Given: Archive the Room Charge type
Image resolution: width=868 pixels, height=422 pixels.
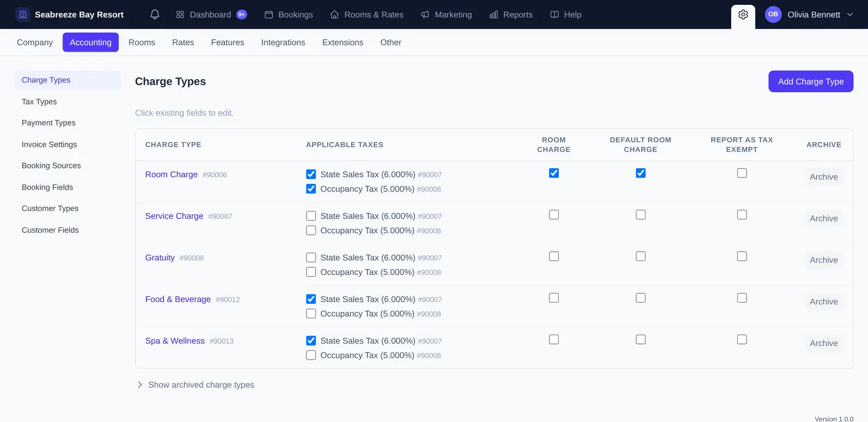Looking at the screenshot, I should click(x=824, y=177).
